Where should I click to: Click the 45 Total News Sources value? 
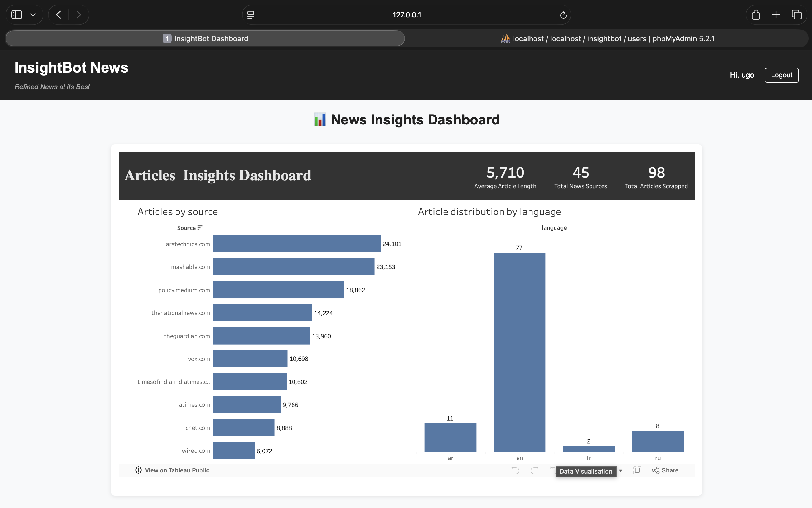tap(581, 173)
